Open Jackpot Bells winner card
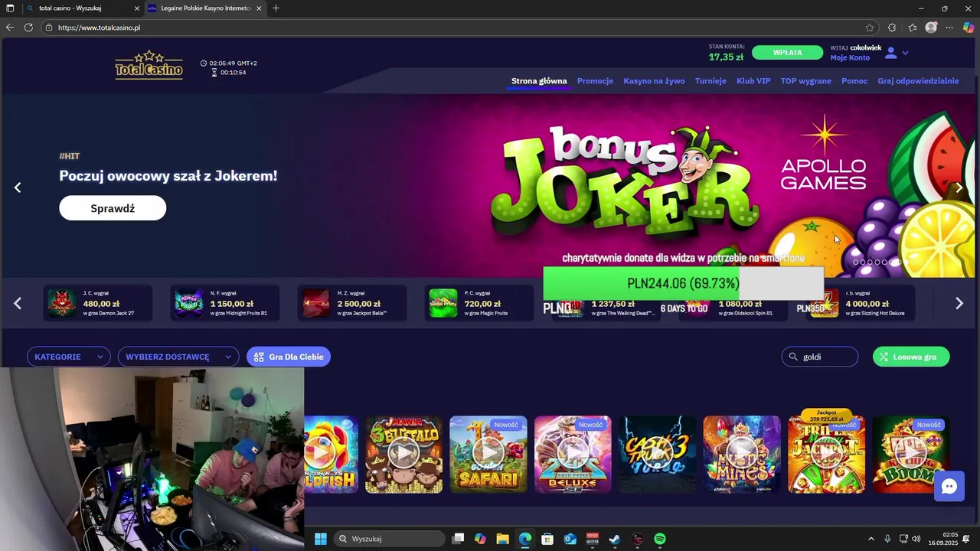Viewport: 980px width, 551px height. [352, 303]
